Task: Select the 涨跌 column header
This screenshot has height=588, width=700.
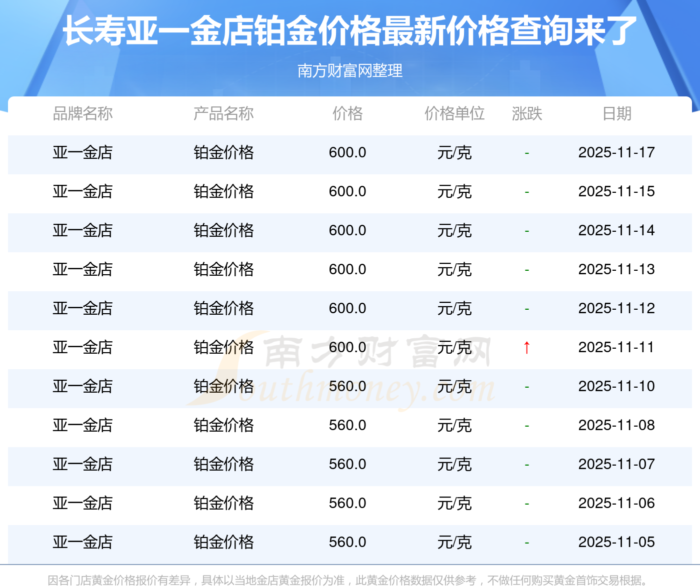Action: (x=526, y=113)
